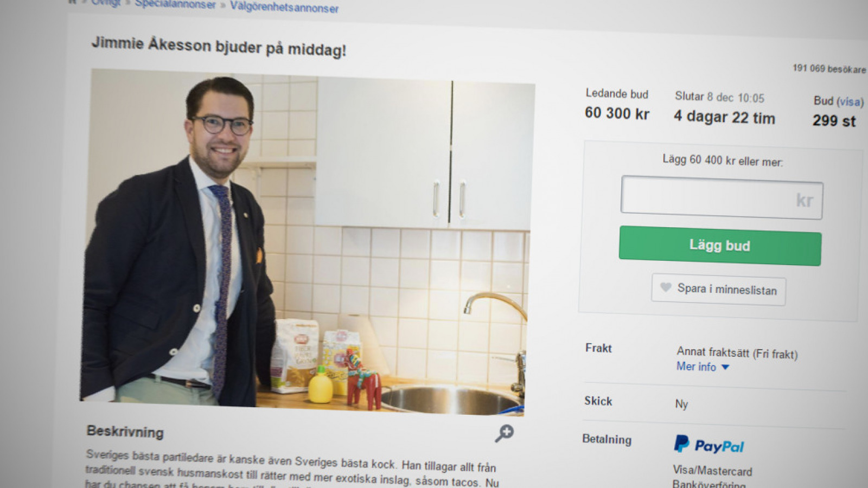Save listing with Spara i minneslistan

(x=719, y=290)
